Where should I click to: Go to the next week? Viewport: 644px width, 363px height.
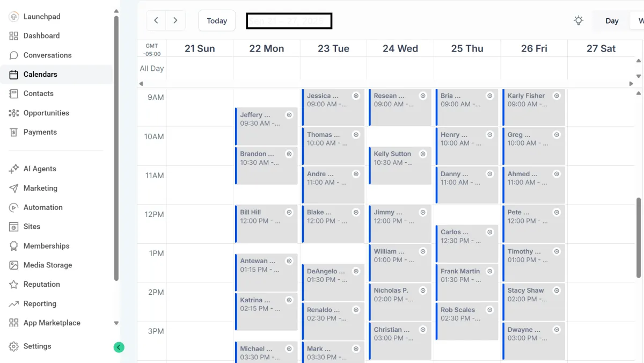point(175,21)
